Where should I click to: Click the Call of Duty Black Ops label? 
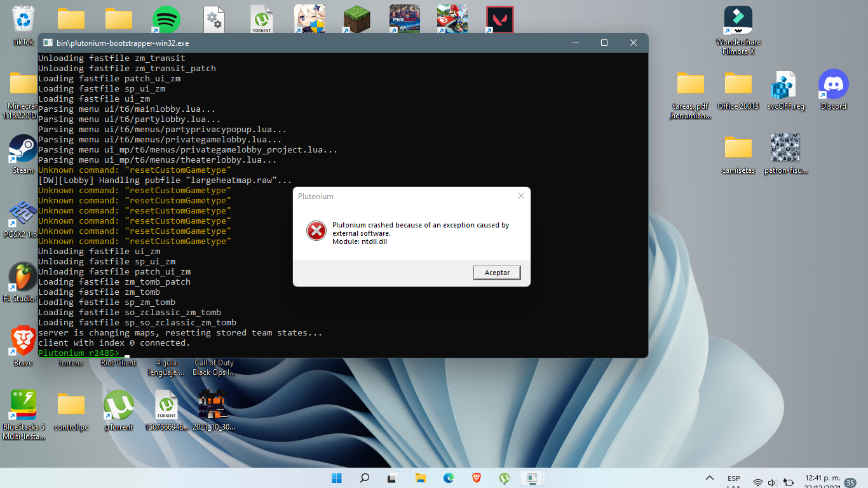click(x=214, y=367)
